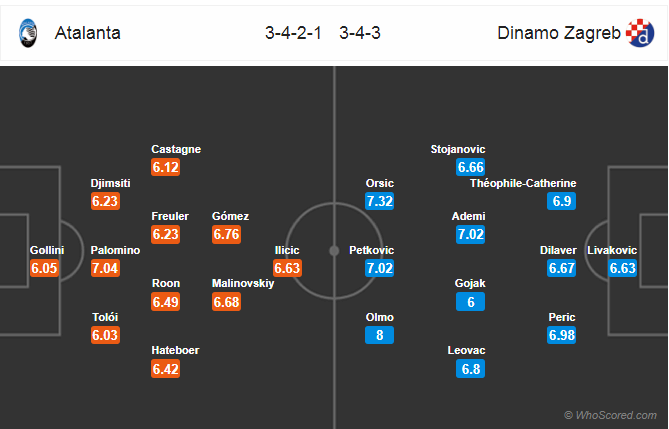The image size is (669, 429).
Task: Click the Dinamo Zagreb club crest icon
Action: pyautogui.click(x=640, y=33)
